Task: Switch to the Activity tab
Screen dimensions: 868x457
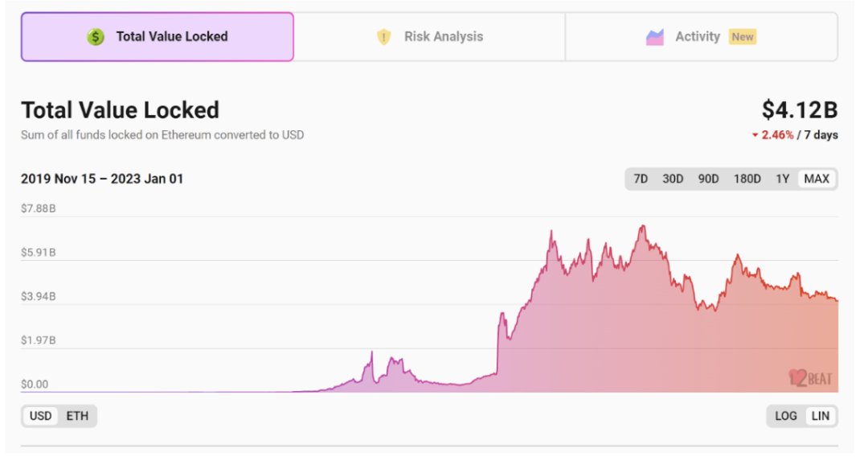Action: [701, 37]
